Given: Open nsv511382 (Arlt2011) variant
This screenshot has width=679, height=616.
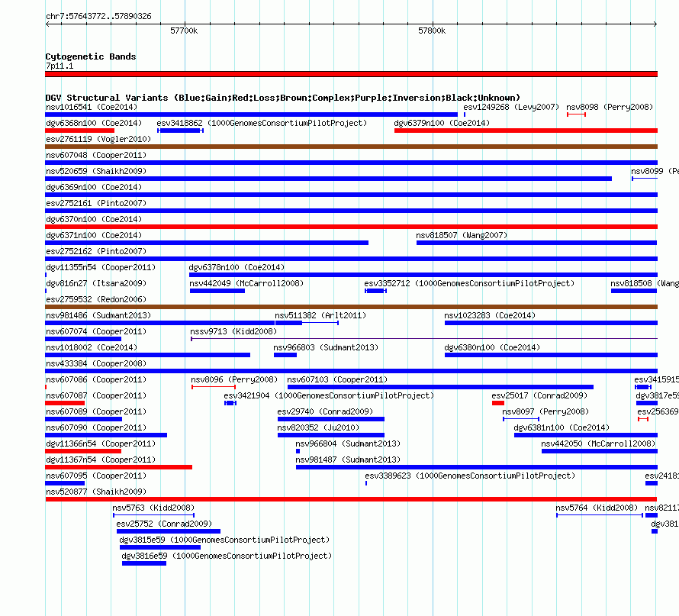Looking at the screenshot, I should tap(320, 315).
